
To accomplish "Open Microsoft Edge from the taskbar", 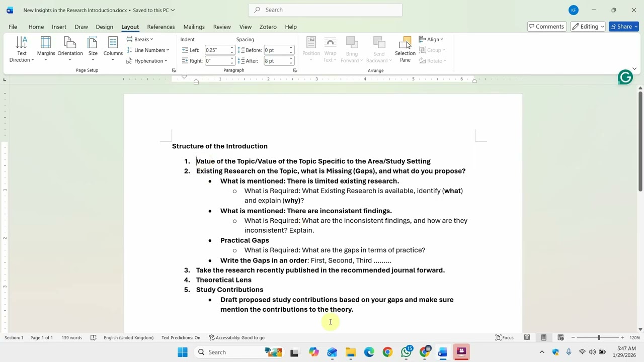I will pos(369,352).
